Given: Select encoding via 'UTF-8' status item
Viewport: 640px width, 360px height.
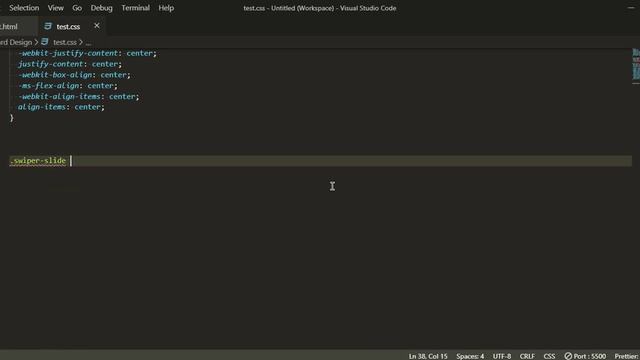Looking at the screenshot, I should pos(502,356).
